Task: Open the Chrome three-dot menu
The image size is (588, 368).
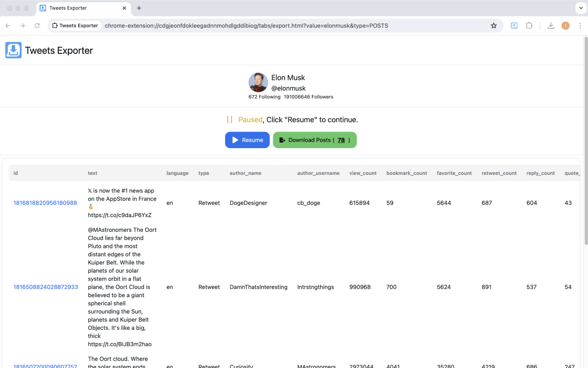Action: coord(580,26)
